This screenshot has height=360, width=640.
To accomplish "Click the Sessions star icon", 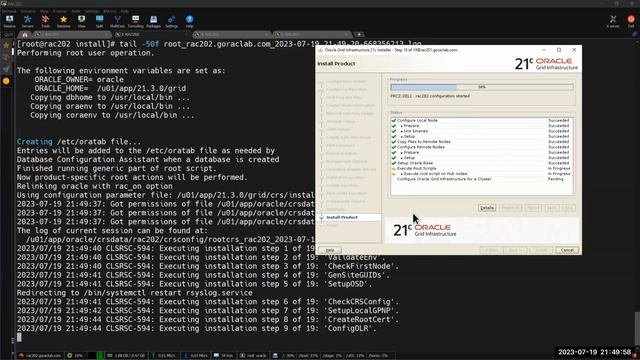I will pyautogui.click(x=63, y=21).
